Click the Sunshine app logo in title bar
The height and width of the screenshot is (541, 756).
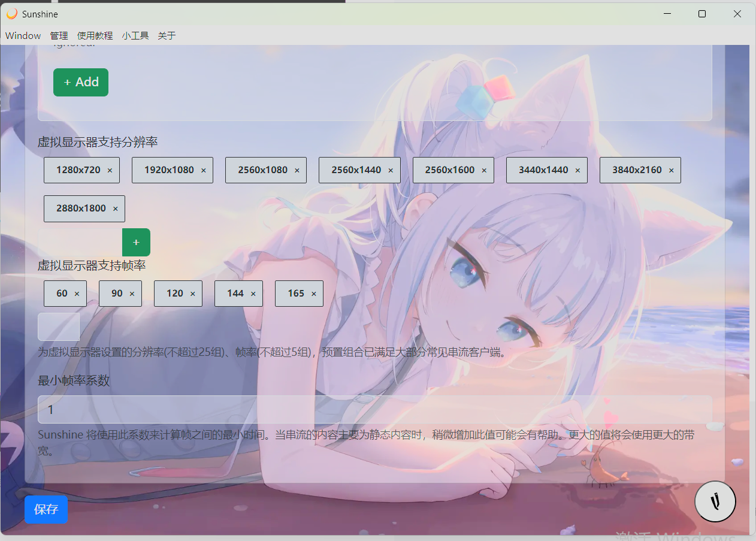pos(12,13)
